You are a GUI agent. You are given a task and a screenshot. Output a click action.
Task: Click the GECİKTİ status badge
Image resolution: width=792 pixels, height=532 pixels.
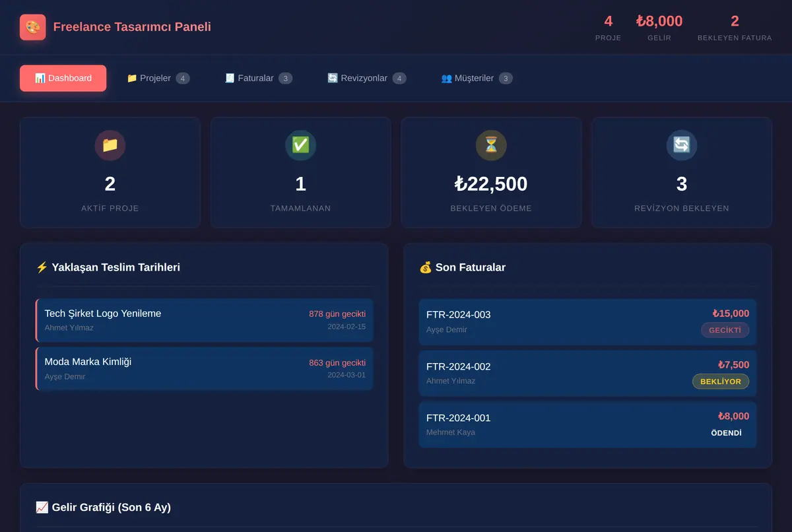[725, 330]
